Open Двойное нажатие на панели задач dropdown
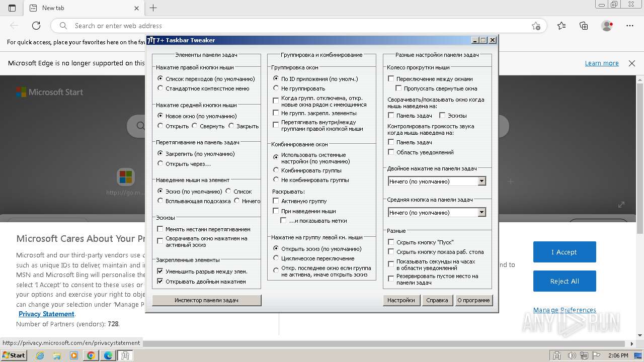Screen dimensions: 644x362 tap(437, 182)
